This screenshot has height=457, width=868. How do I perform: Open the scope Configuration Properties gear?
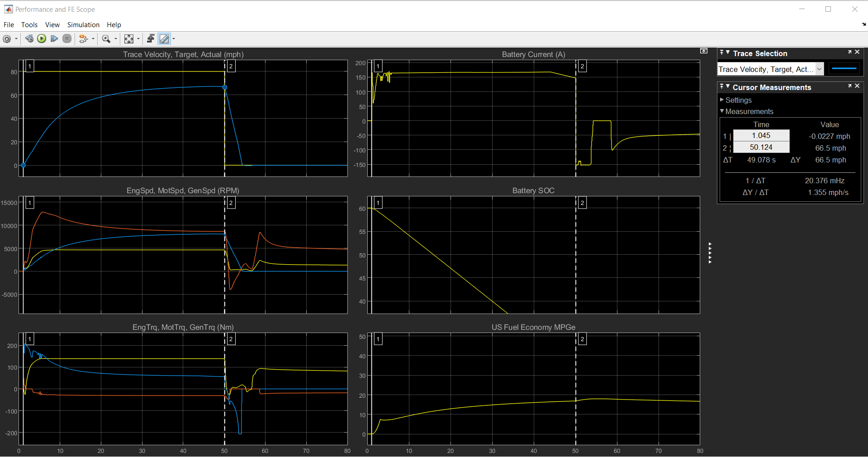tap(7, 39)
